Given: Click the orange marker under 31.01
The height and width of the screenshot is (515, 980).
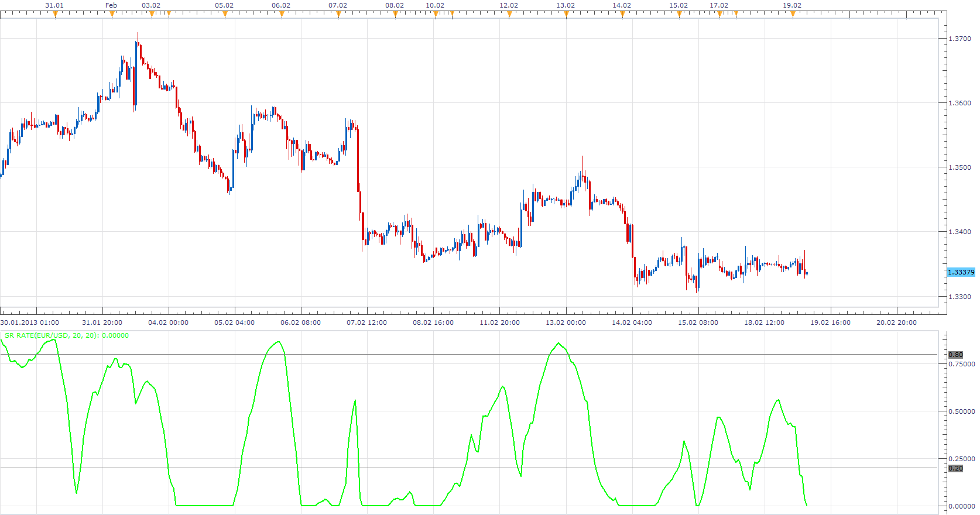Looking at the screenshot, I should pyautogui.click(x=55, y=15).
